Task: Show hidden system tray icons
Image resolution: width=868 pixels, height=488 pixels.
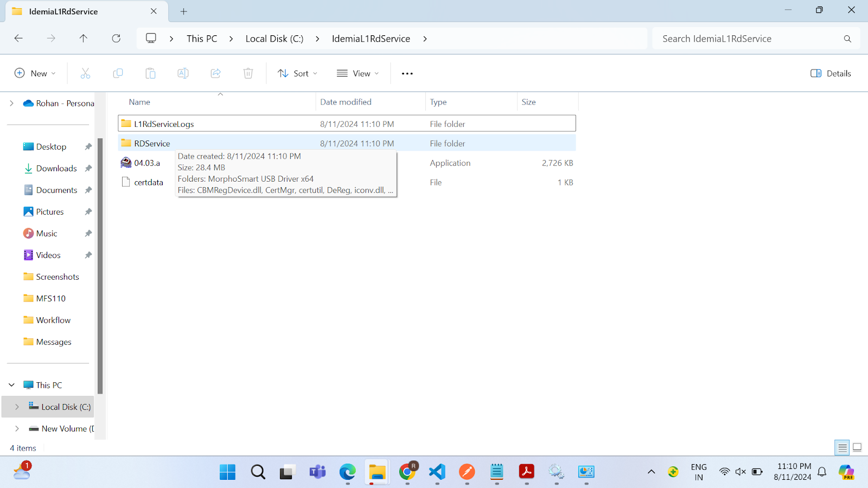Action: (651, 472)
